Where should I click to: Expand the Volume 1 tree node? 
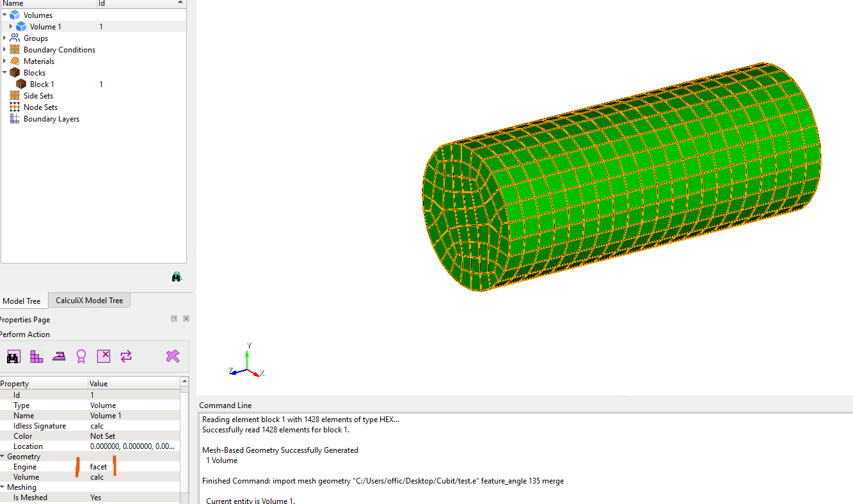(11, 26)
